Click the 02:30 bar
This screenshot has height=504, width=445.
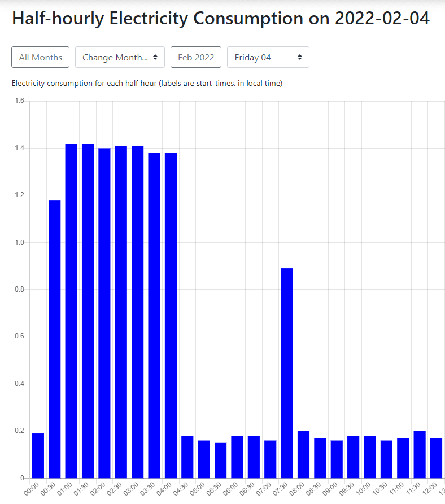(x=121, y=312)
